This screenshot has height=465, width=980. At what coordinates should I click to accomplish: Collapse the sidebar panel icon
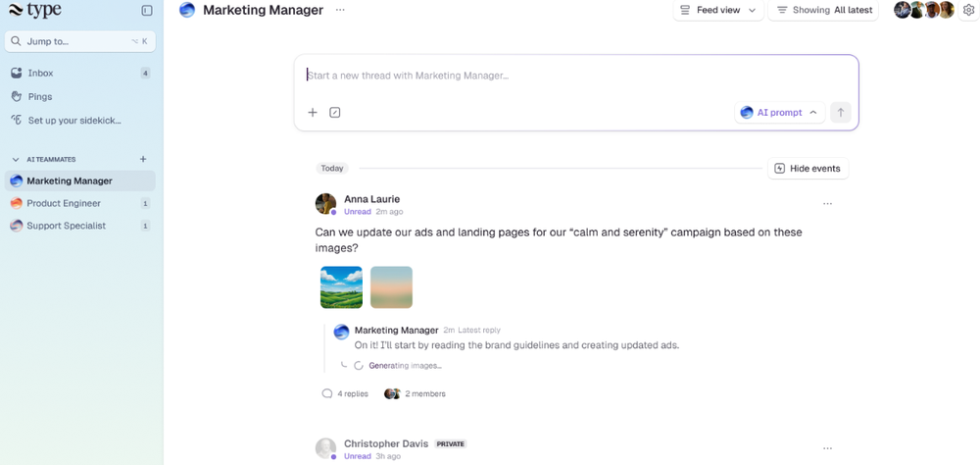[x=147, y=11]
